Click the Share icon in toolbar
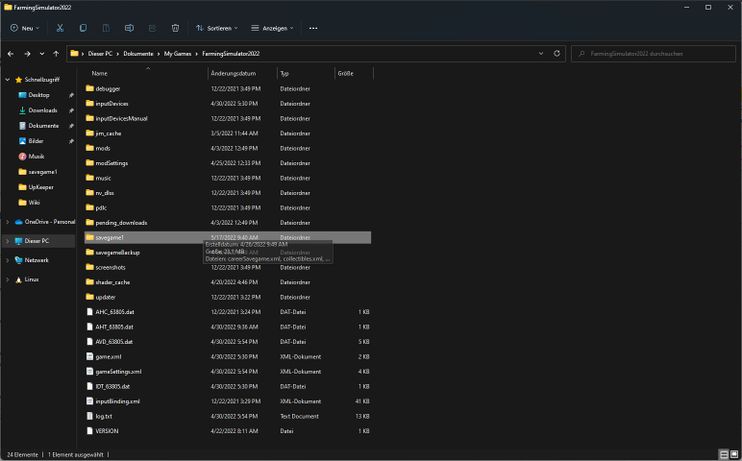This screenshot has width=742, height=461. [x=152, y=28]
